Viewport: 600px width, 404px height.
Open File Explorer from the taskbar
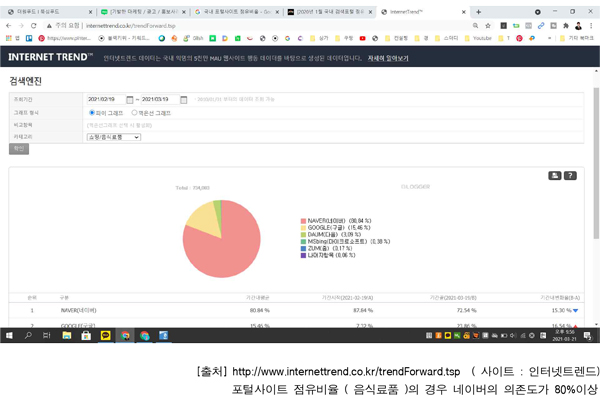click(67, 336)
